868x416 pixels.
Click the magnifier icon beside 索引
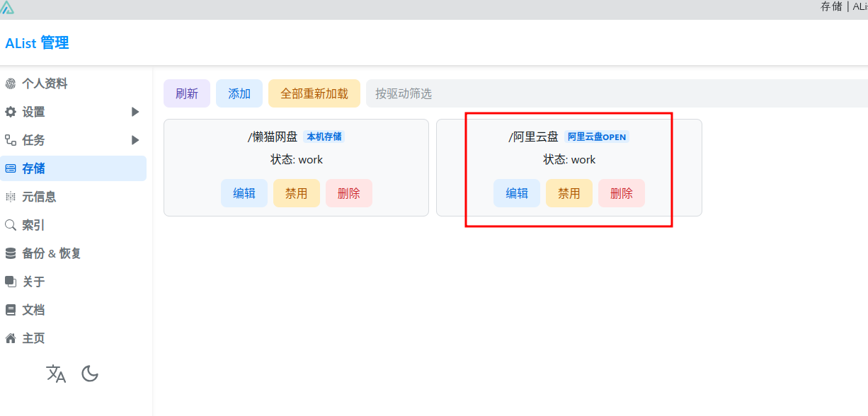(x=11, y=225)
